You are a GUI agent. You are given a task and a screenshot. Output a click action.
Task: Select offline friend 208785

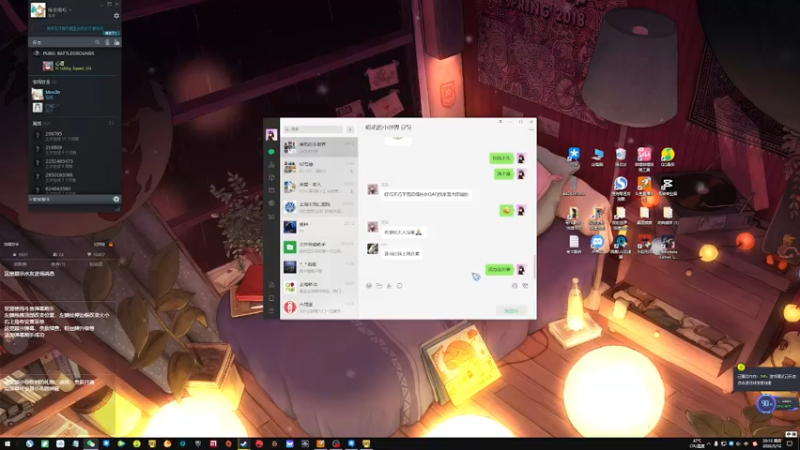(x=75, y=136)
